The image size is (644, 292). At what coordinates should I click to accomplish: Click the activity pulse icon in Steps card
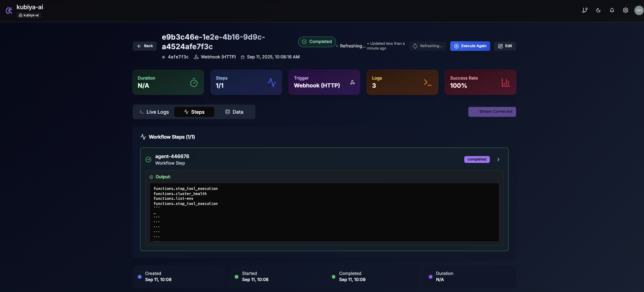(x=272, y=82)
